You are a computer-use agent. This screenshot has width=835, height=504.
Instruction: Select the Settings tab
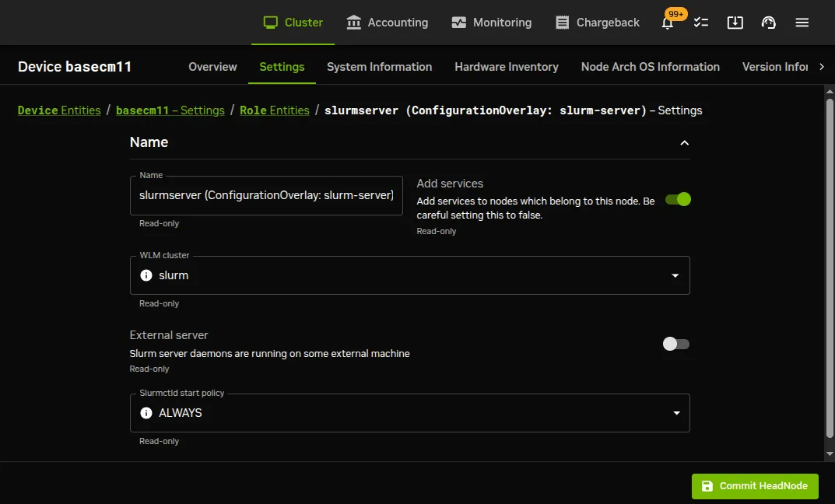282,67
